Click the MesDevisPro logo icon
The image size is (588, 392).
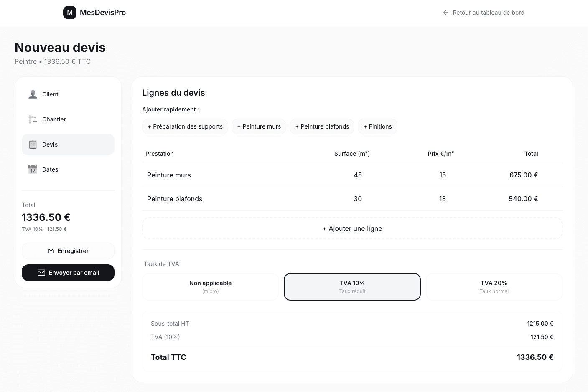(x=69, y=13)
